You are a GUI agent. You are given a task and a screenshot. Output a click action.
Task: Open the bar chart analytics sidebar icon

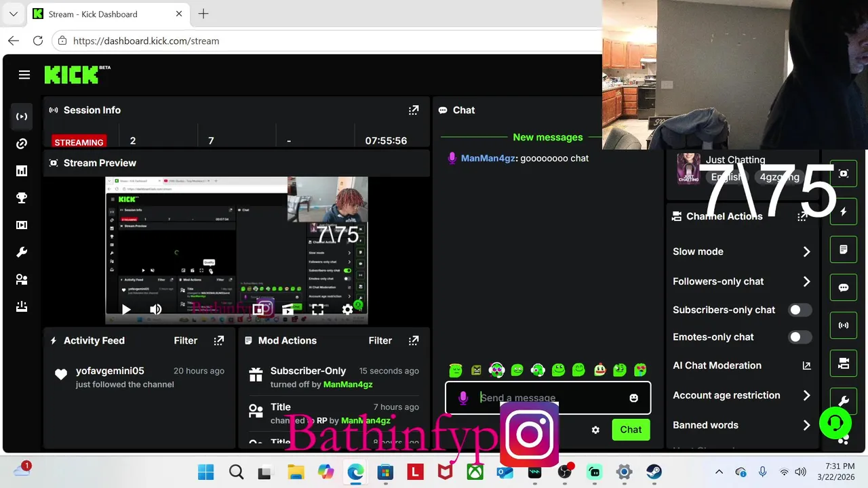22,171
